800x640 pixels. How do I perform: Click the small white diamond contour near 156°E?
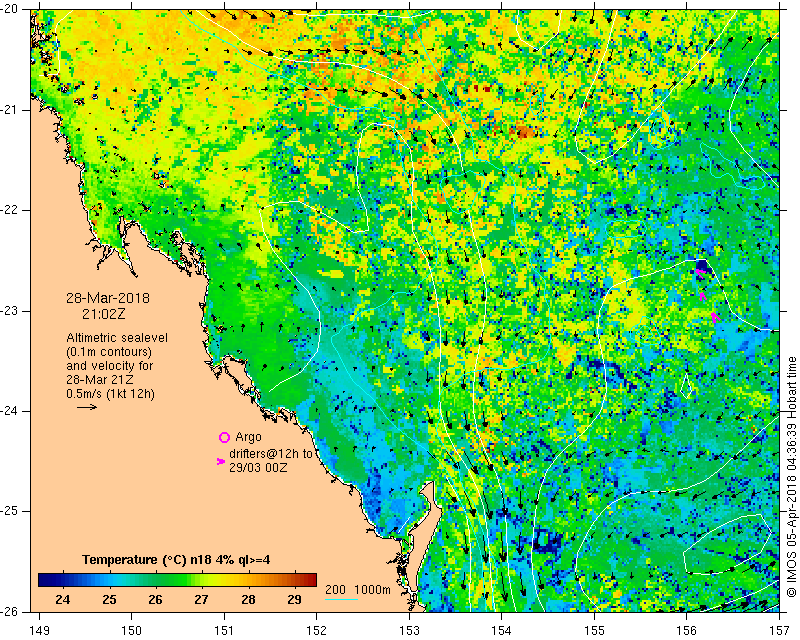[x=687, y=386]
